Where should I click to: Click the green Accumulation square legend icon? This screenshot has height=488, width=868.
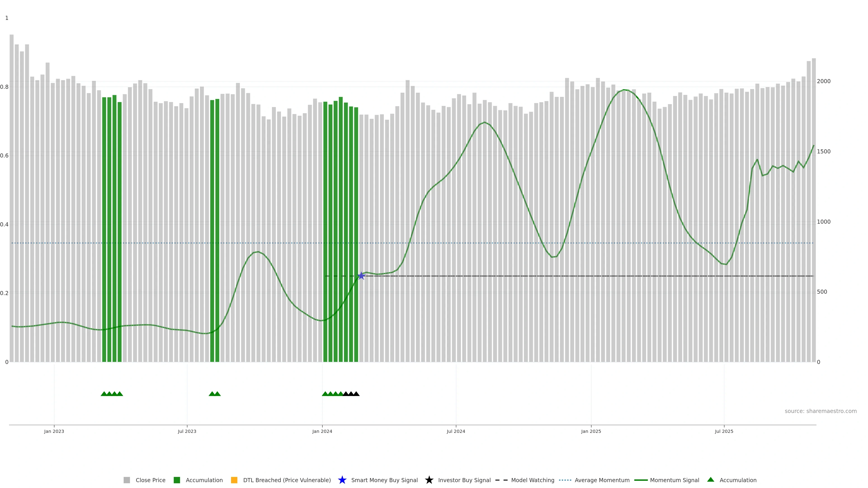pyautogui.click(x=177, y=480)
